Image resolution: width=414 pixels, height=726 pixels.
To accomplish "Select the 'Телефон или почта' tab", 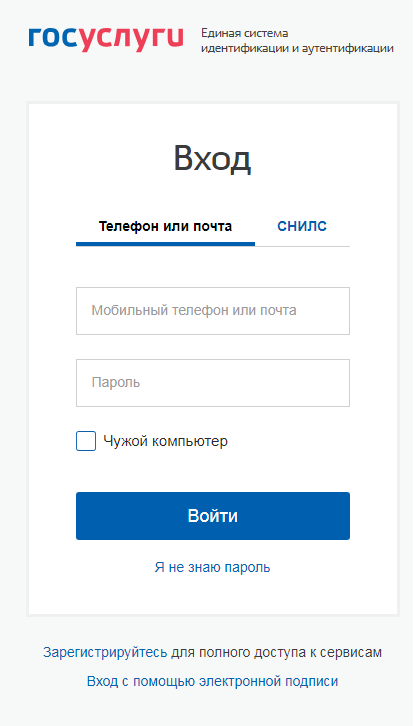I will coord(165,226).
